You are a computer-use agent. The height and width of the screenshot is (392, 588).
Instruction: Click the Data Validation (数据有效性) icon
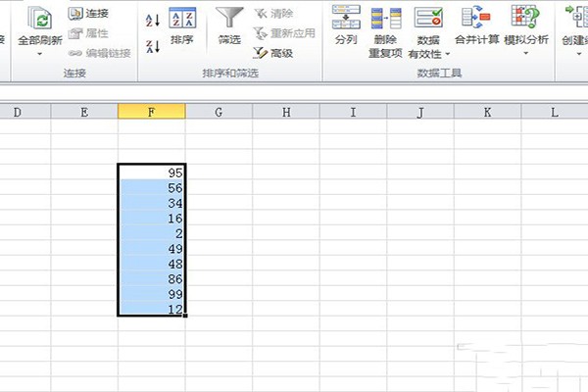tap(428, 18)
